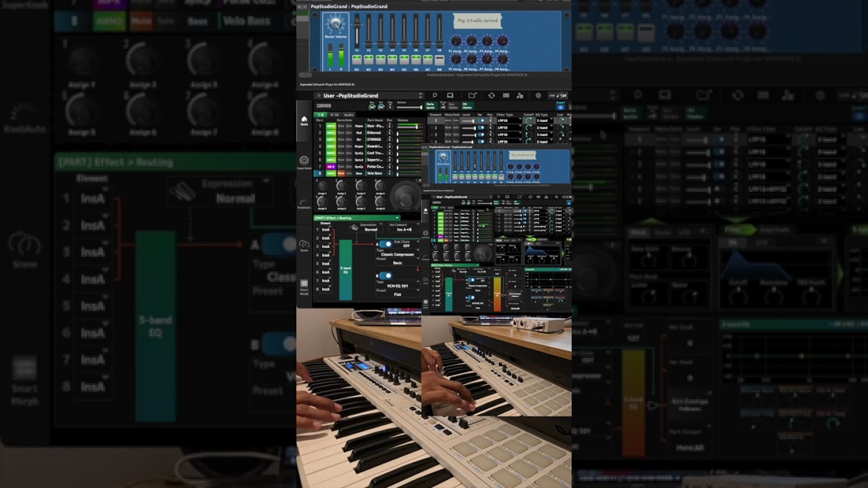
Task: Open Scene in the left sidebar
Action: 304,245
